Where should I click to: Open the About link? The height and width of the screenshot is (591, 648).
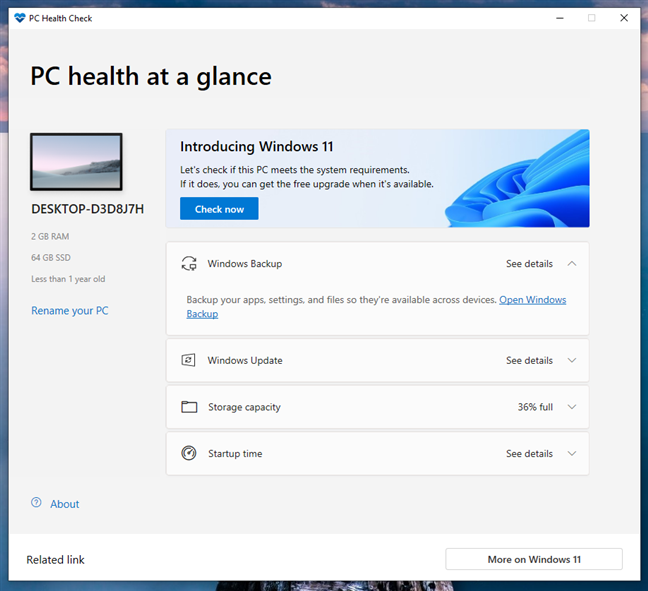tap(64, 504)
